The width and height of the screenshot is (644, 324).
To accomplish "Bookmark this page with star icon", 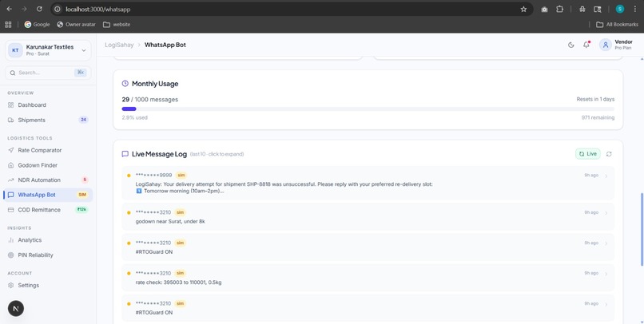I will click(x=523, y=9).
